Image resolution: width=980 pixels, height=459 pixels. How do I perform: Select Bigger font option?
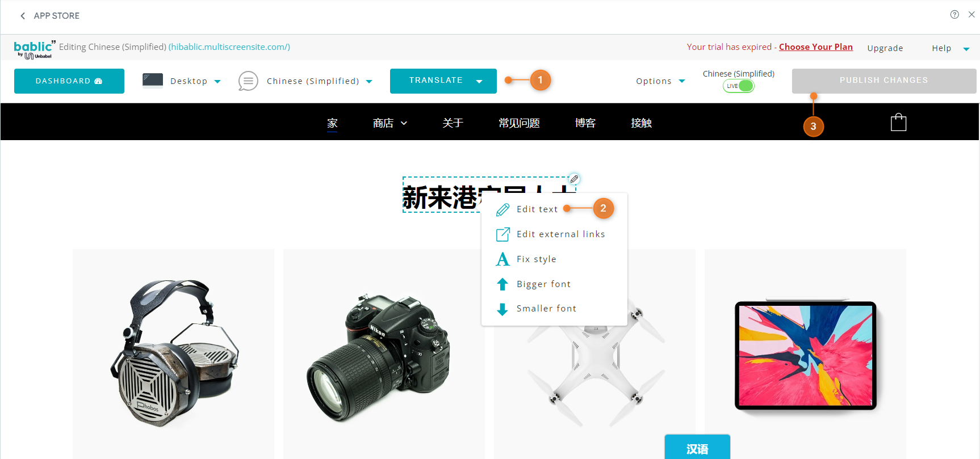coord(543,284)
